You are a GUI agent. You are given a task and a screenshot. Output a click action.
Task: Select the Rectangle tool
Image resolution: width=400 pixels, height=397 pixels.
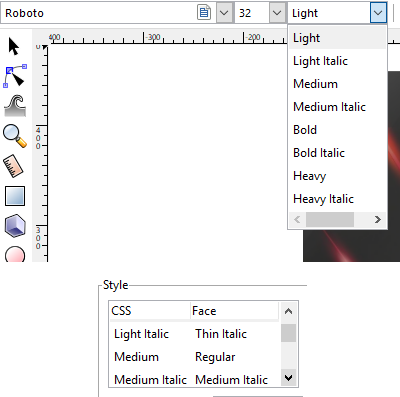[x=15, y=196]
